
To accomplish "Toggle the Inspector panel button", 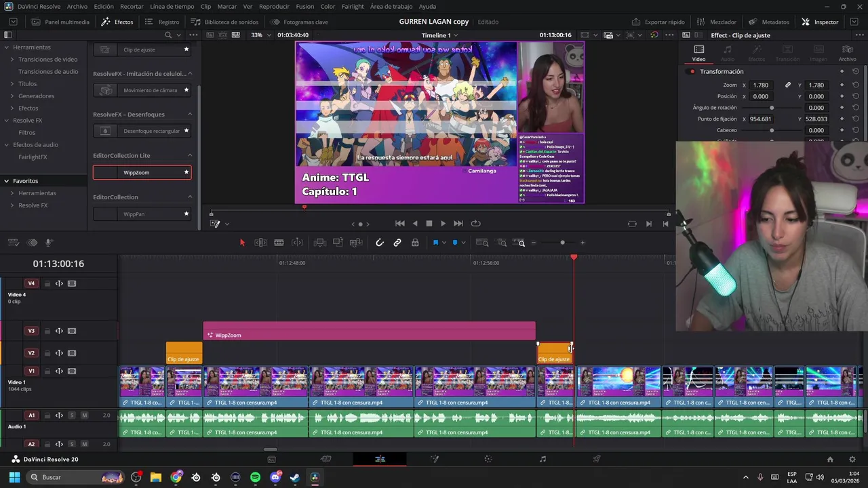I will tap(820, 22).
